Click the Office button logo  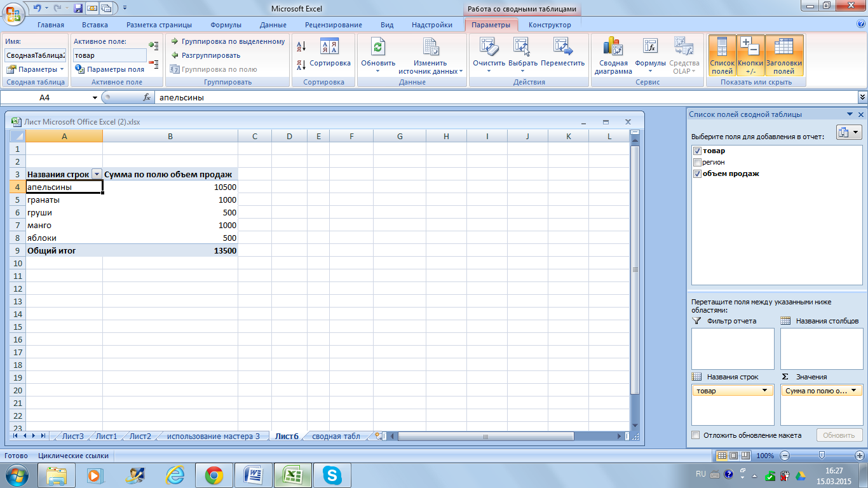click(14, 13)
